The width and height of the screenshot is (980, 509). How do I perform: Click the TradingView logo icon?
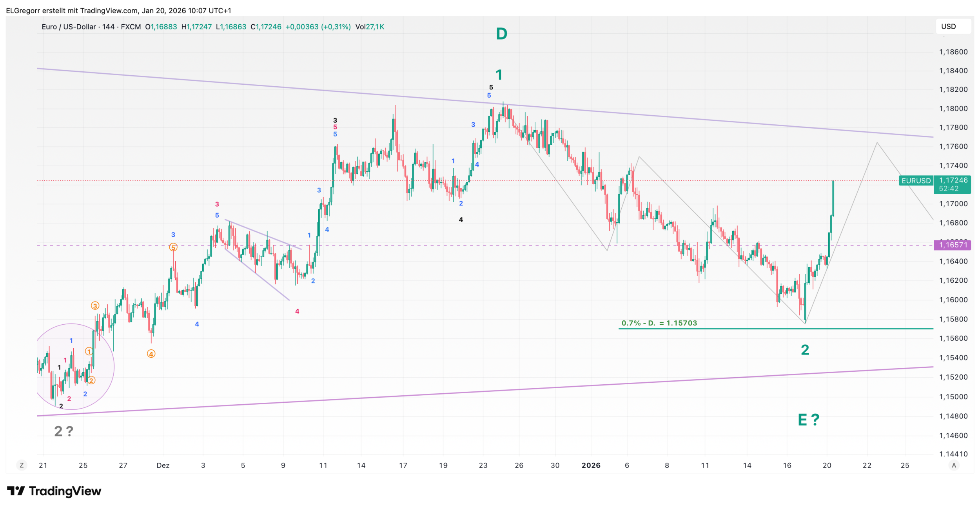16,491
